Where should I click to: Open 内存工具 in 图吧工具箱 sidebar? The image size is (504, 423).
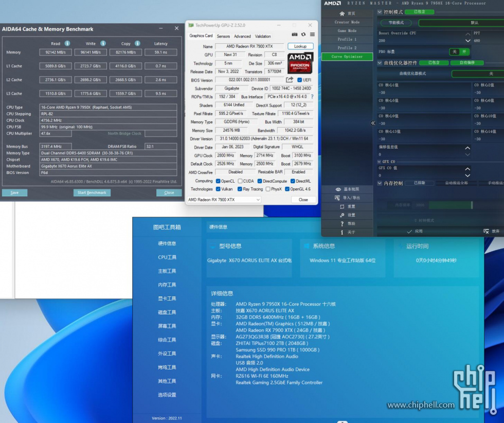coord(167,285)
